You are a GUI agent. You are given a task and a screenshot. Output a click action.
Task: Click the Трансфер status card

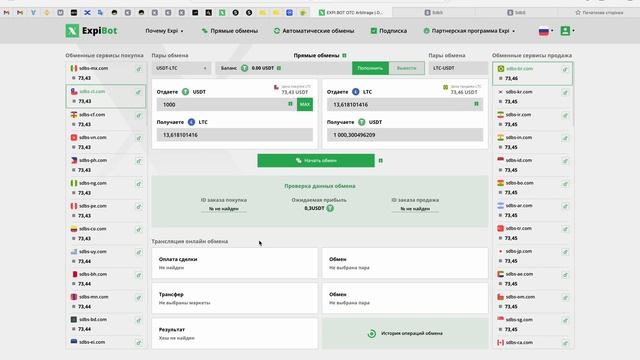(x=235, y=298)
